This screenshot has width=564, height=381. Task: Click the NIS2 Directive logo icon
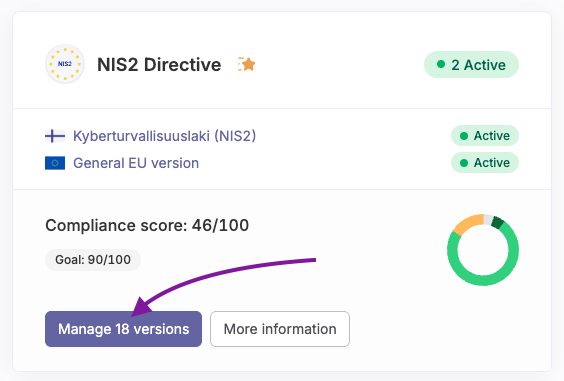[x=65, y=64]
